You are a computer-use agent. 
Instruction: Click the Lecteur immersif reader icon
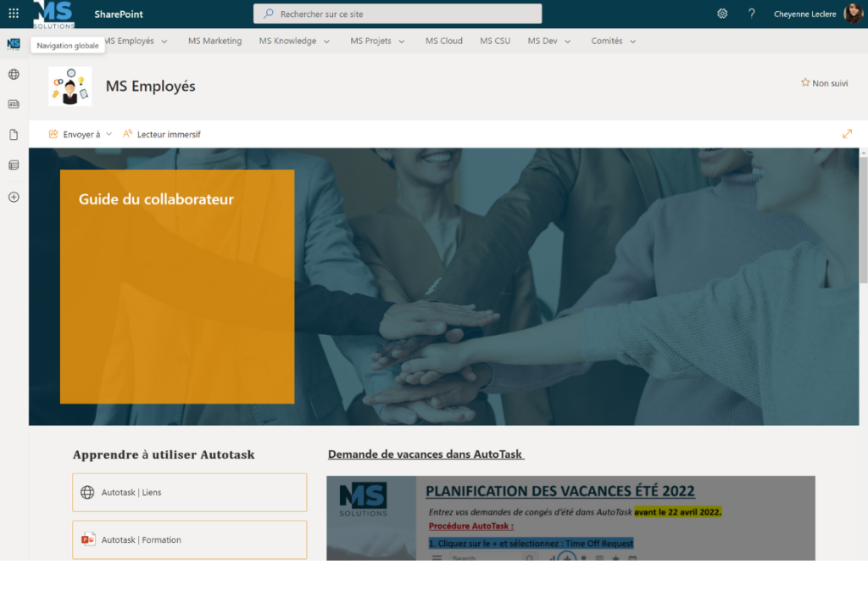point(127,133)
